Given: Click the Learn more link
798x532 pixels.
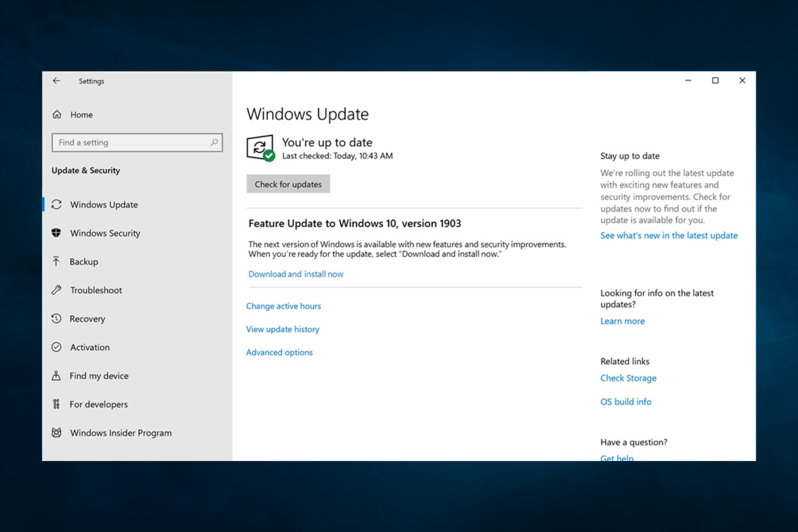Looking at the screenshot, I should pyautogui.click(x=622, y=321).
